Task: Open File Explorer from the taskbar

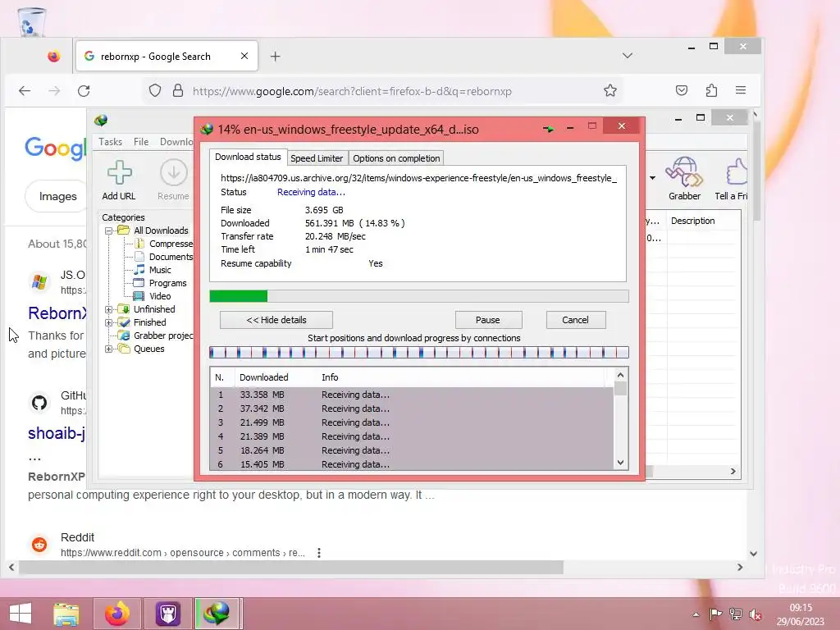Action: pyautogui.click(x=66, y=614)
